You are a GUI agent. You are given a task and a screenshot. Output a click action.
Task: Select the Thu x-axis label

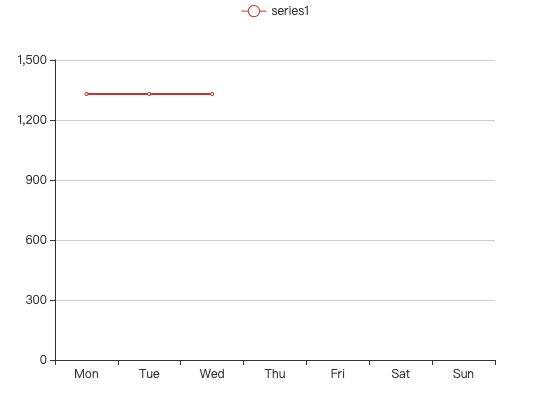tap(275, 374)
